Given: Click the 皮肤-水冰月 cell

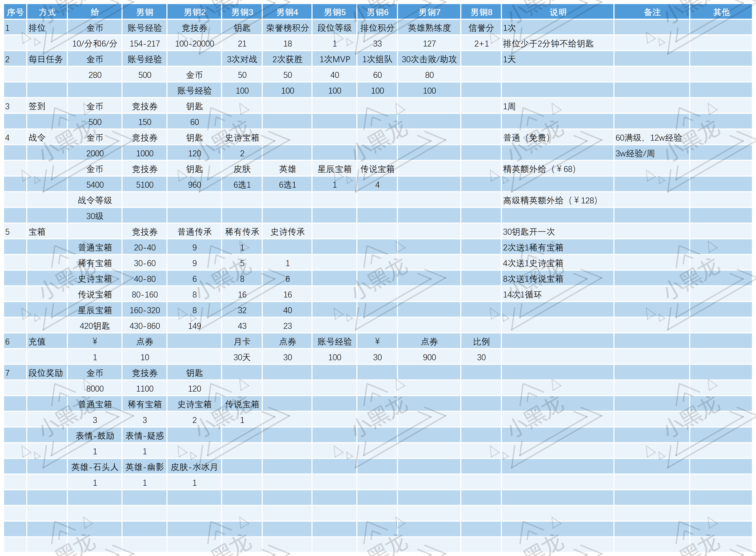Looking at the screenshot, I should 194,467.
